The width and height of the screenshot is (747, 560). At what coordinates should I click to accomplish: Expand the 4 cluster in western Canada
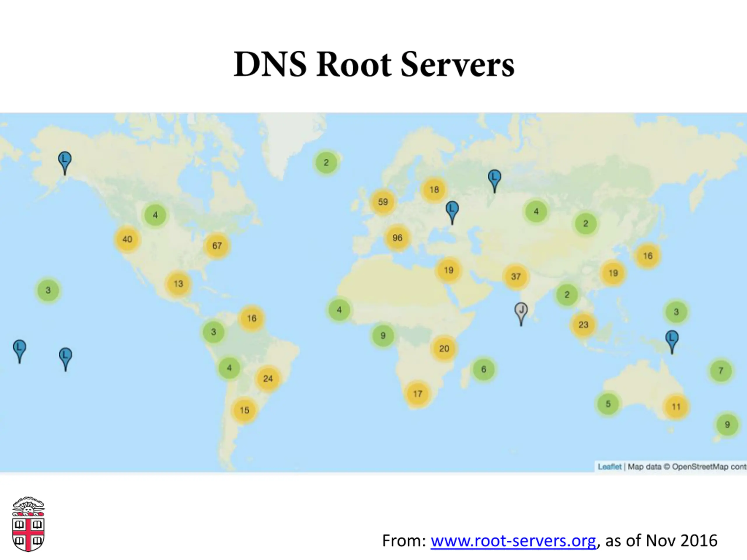155,215
